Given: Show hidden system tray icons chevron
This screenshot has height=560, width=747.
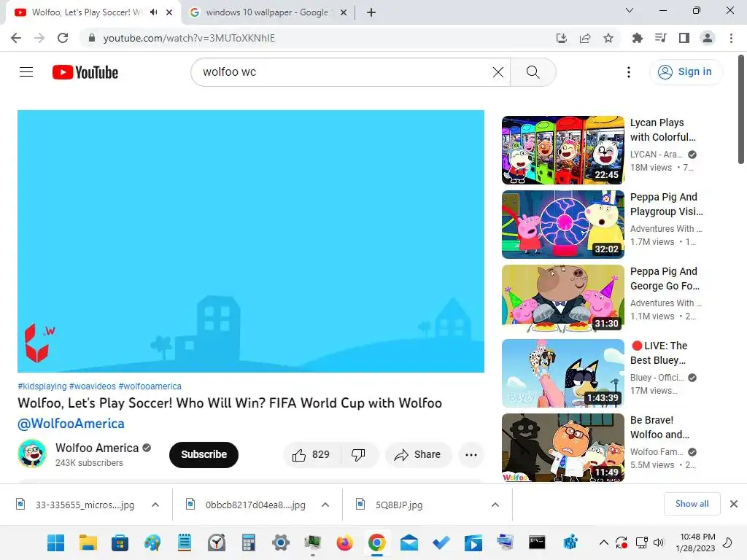Looking at the screenshot, I should 603,542.
